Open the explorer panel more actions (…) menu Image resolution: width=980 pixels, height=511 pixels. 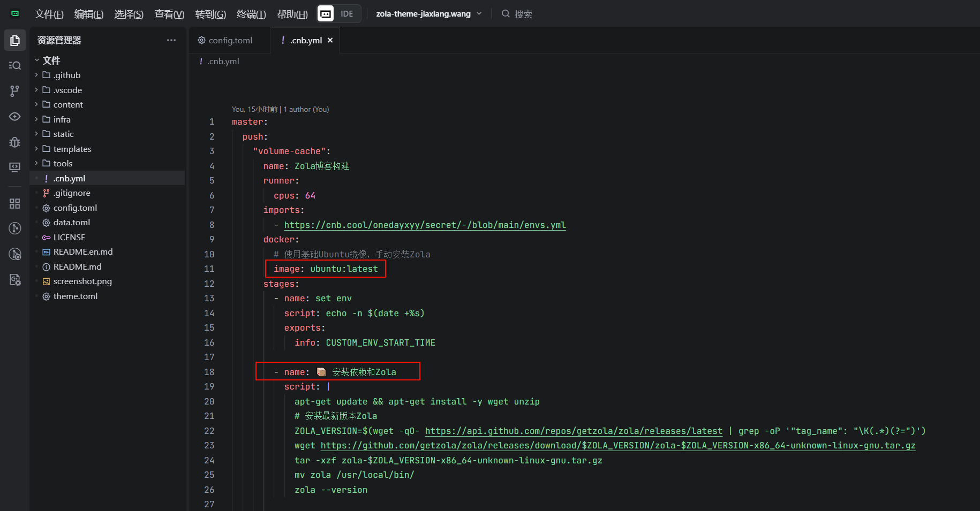[171, 40]
